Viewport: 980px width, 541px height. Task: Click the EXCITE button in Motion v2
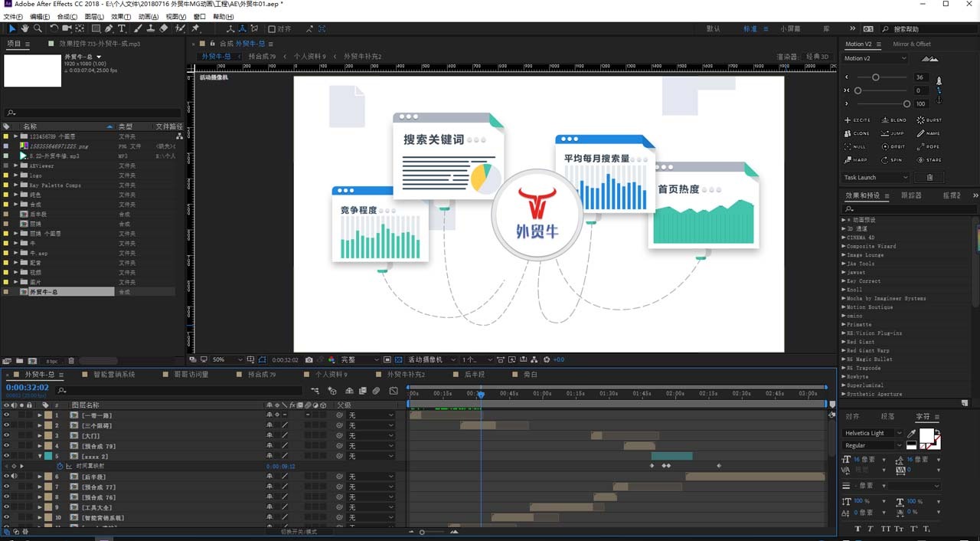click(x=857, y=120)
